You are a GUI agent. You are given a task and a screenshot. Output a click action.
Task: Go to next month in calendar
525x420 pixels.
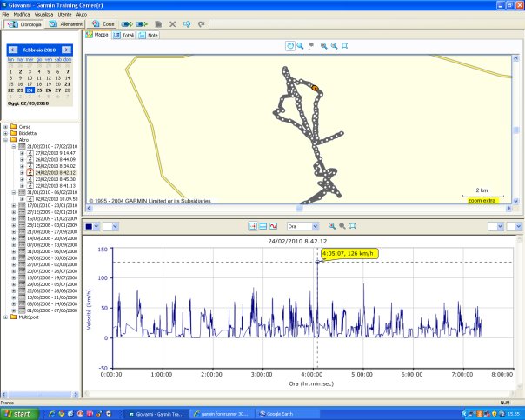pyautogui.click(x=66, y=50)
